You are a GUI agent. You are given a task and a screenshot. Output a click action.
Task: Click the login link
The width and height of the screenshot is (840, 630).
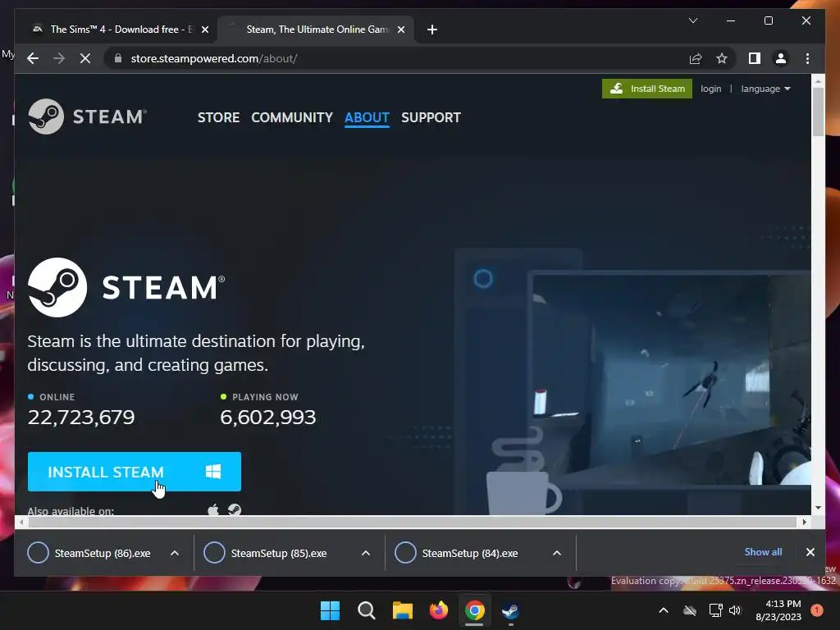click(x=711, y=89)
